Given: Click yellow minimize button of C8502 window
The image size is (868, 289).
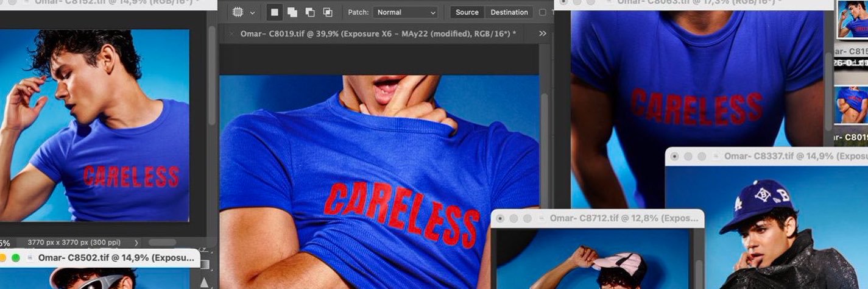Looking at the screenshot, I should [2, 258].
